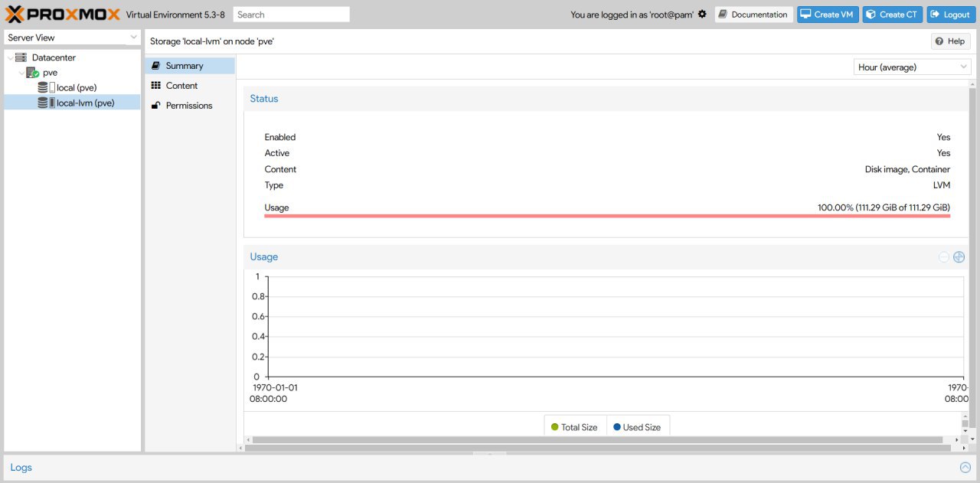The image size is (980, 483).
Task: Open the Permissions tab
Action: [188, 106]
